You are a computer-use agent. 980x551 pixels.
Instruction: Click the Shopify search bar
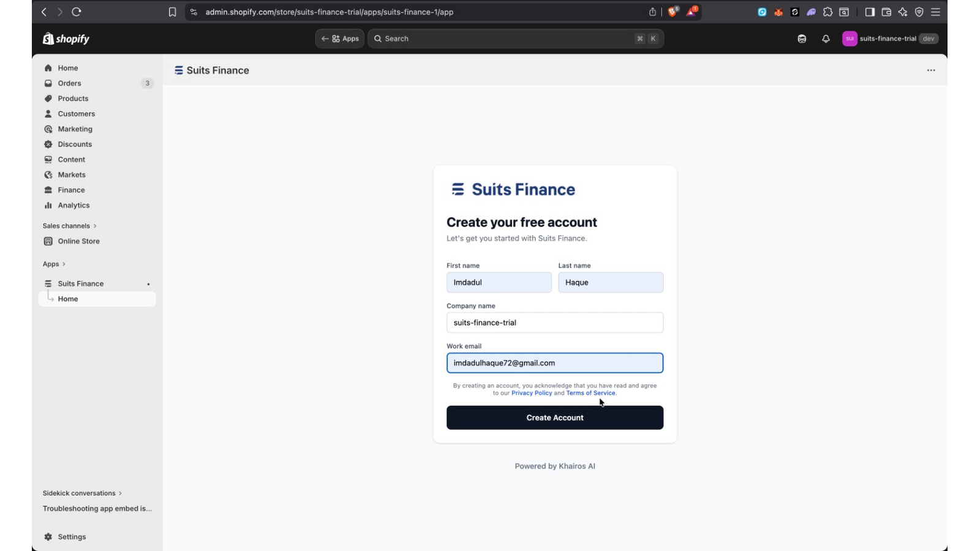coord(516,39)
